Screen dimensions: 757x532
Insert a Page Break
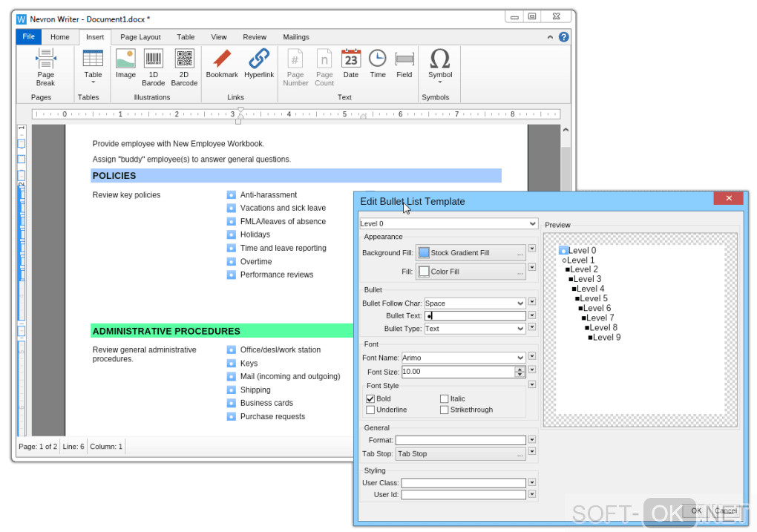(x=45, y=67)
